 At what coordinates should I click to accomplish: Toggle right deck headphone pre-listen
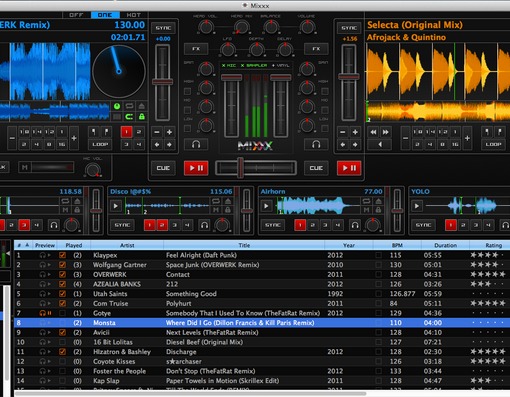tap(316, 144)
